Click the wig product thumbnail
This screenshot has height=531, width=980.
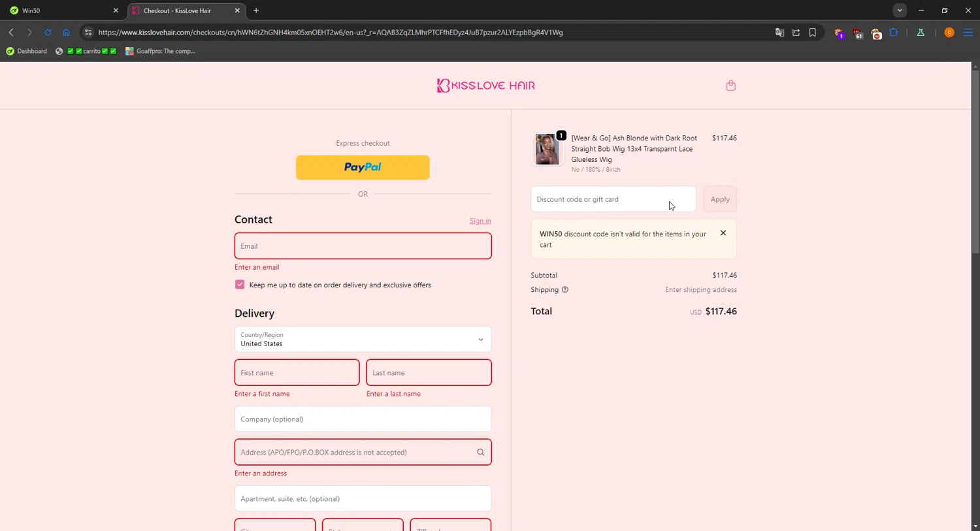pyautogui.click(x=547, y=150)
